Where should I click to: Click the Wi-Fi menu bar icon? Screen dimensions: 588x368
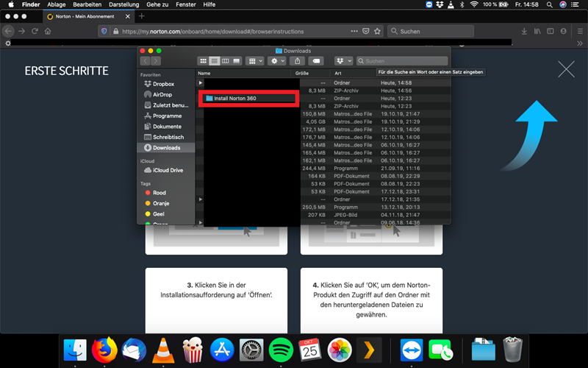pos(474,4)
